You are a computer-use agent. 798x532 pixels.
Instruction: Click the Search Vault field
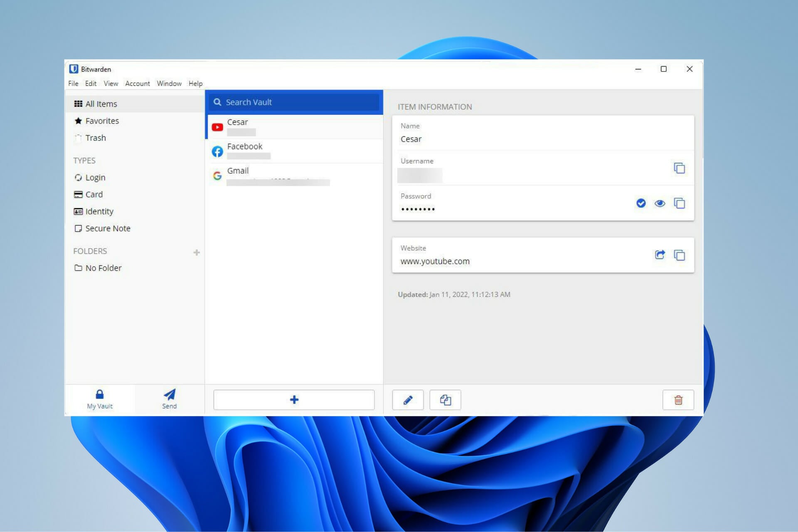pyautogui.click(x=295, y=102)
